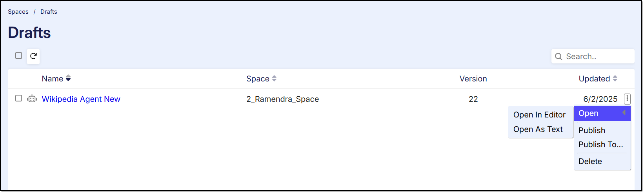The image size is (644, 193).
Task: Go to Spaces in the breadcrumb
Action: click(18, 12)
